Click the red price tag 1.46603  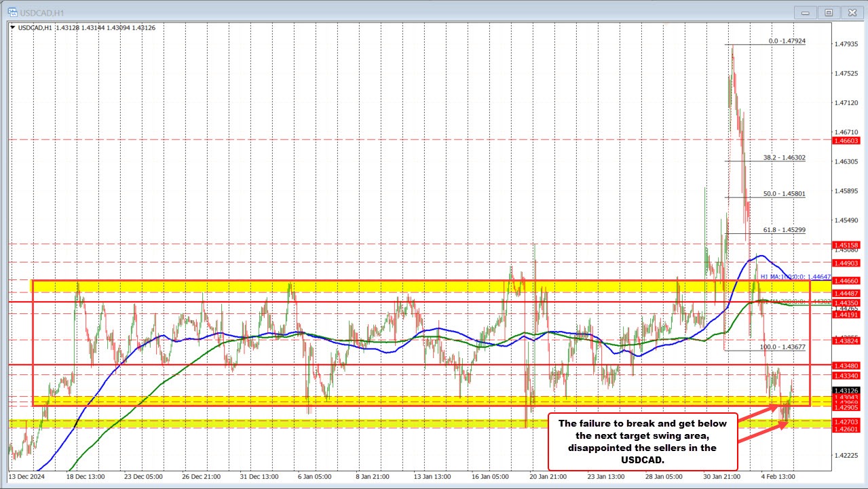point(846,140)
